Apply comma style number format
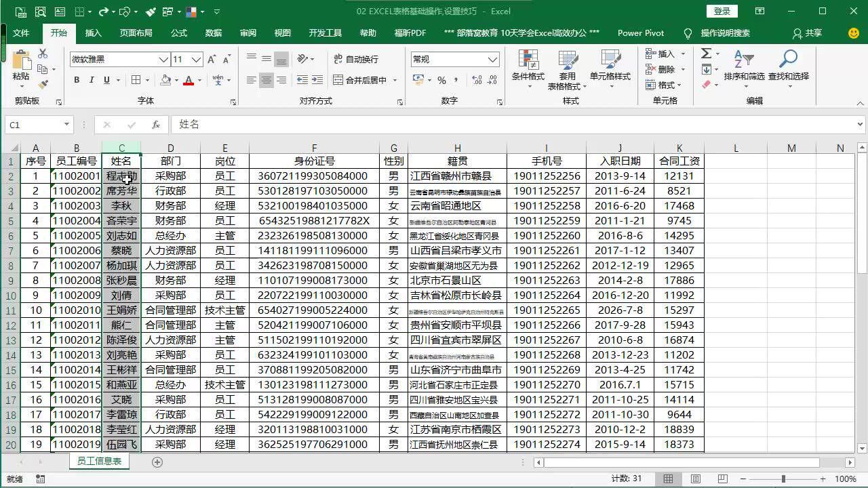This screenshot has width=868, height=488. click(x=456, y=80)
